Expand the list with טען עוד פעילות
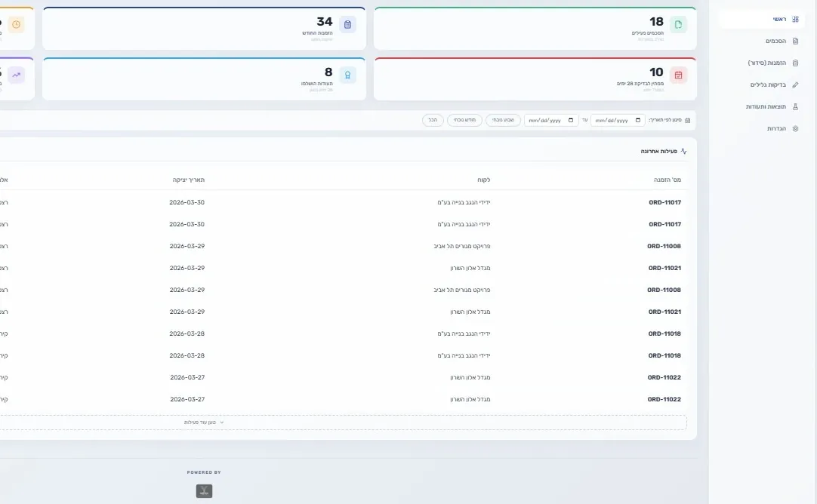This screenshot has width=817, height=504. (x=204, y=423)
